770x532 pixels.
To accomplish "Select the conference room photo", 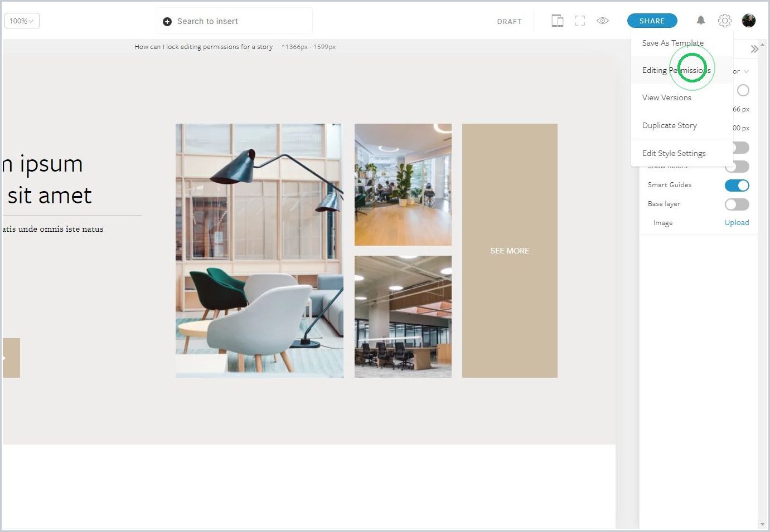I will [403, 316].
